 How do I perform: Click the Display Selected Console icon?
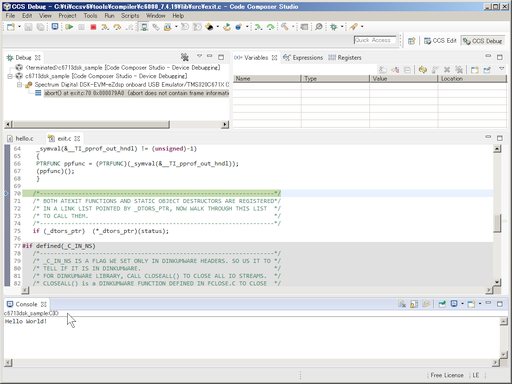pos(454,304)
